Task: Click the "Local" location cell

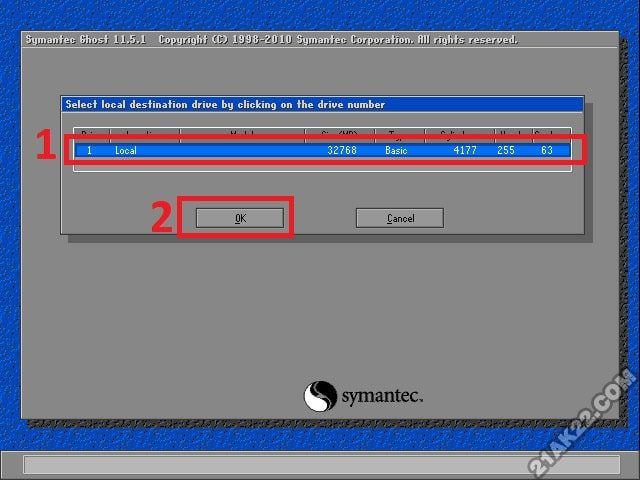Action: [126, 151]
